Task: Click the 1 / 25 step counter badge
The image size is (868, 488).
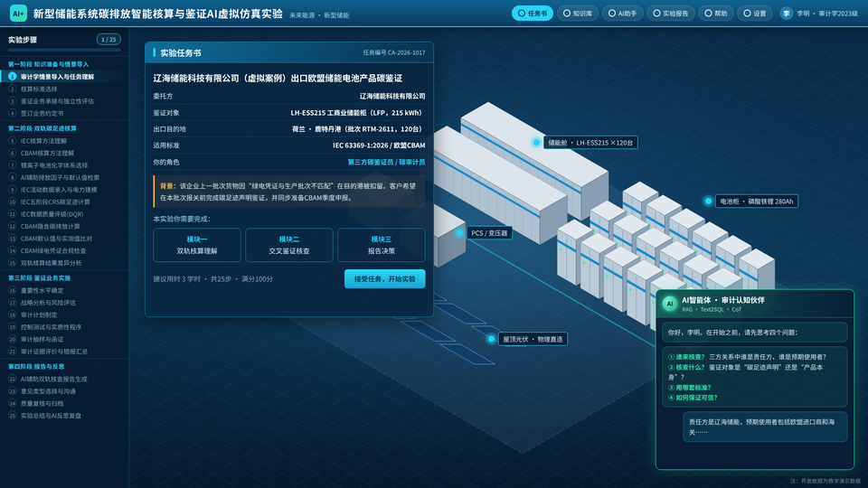Action: (x=108, y=39)
